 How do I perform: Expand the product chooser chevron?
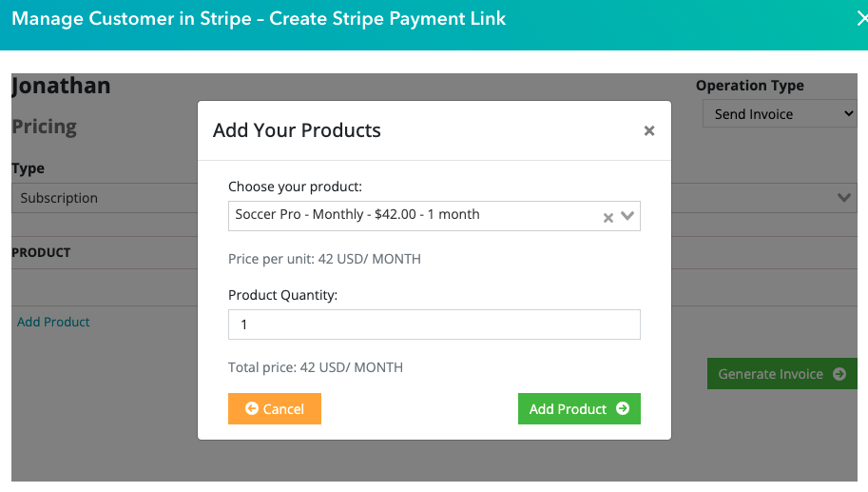pos(627,216)
